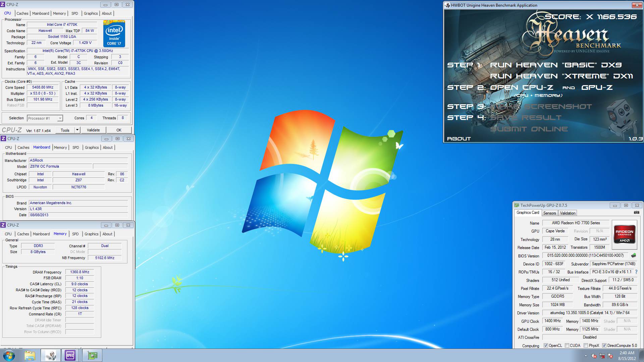Image resolution: width=644 pixels, height=362 pixels.
Task: Minimize the GPU-Z window
Action: click(615, 205)
